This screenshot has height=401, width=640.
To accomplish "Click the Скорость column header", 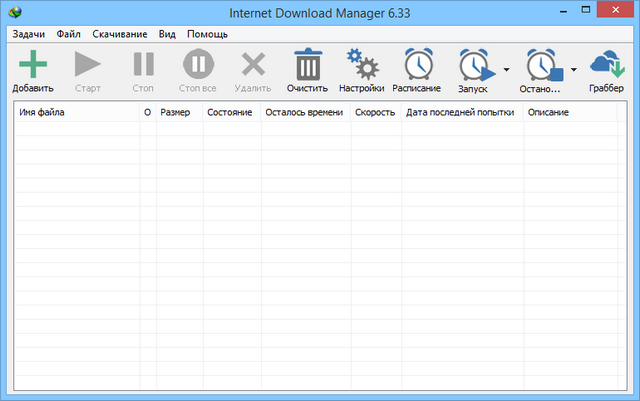I will coord(375,113).
